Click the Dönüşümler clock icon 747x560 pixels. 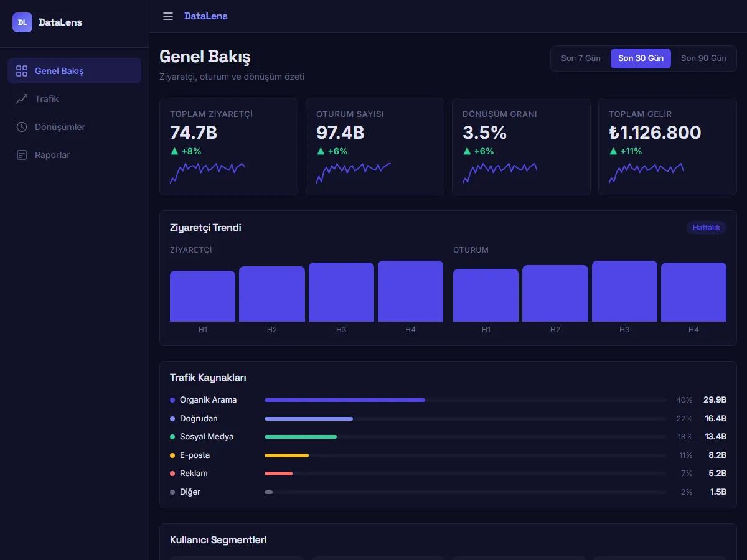pos(22,127)
